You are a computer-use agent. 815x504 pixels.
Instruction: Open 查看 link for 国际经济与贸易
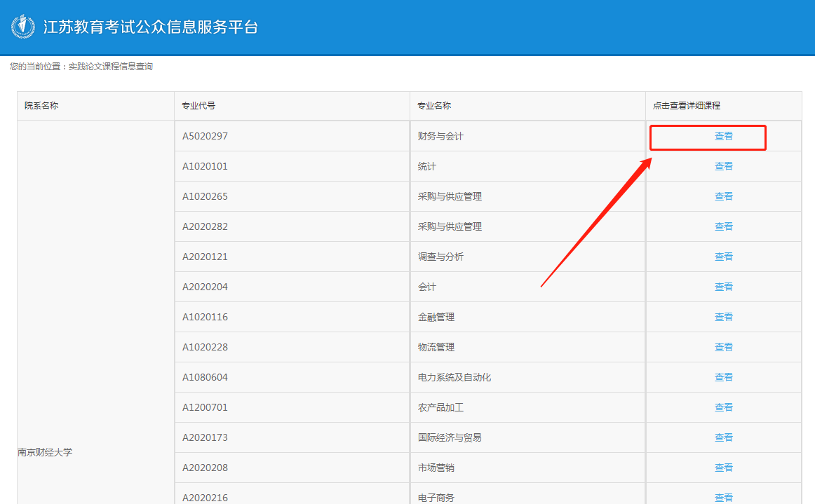point(723,438)
